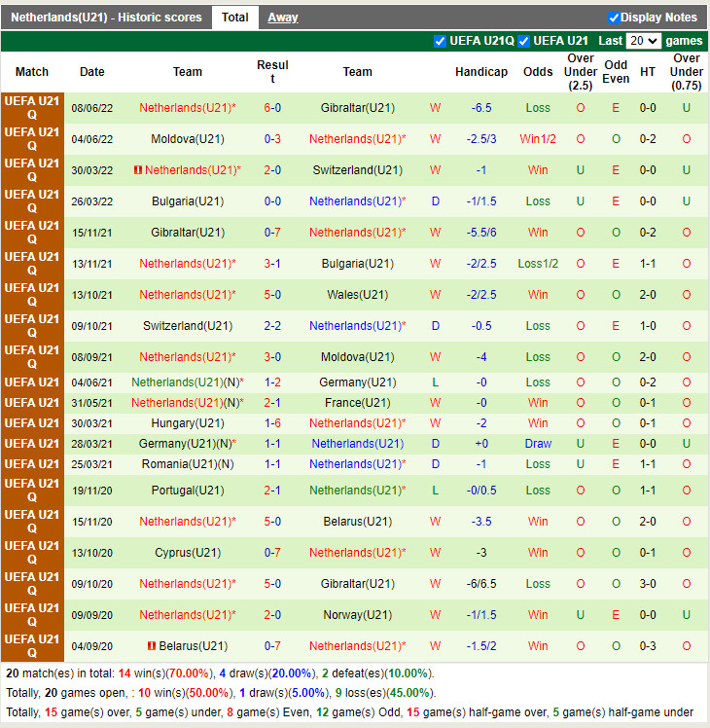Open the Last 20 games dropdown
710x728 pixels.
click(643, 41)
